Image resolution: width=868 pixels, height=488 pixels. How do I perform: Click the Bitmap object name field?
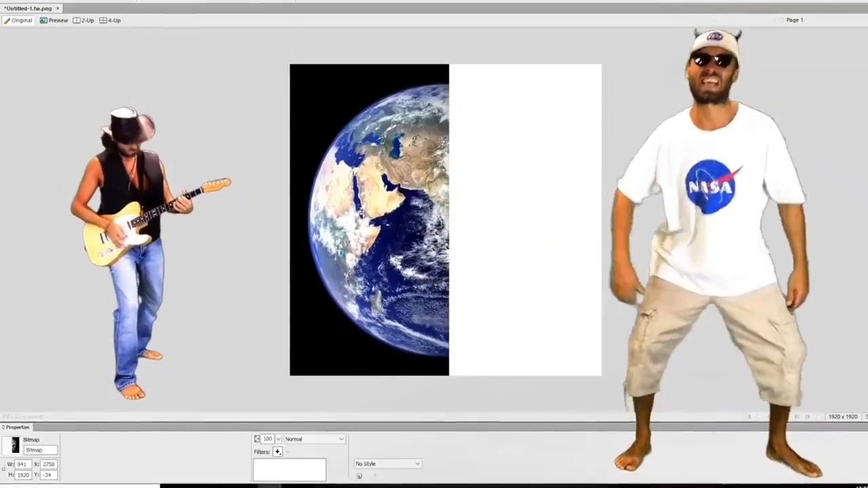coord(40,450)
